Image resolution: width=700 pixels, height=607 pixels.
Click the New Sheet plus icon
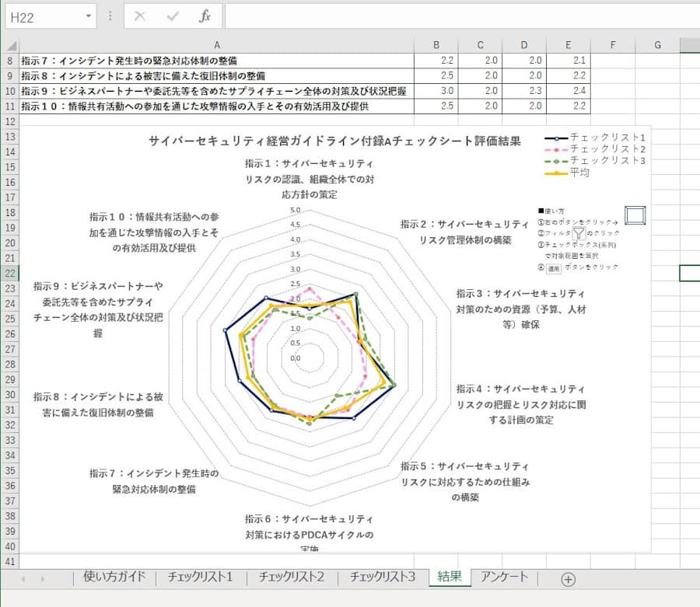pos(569,579)
